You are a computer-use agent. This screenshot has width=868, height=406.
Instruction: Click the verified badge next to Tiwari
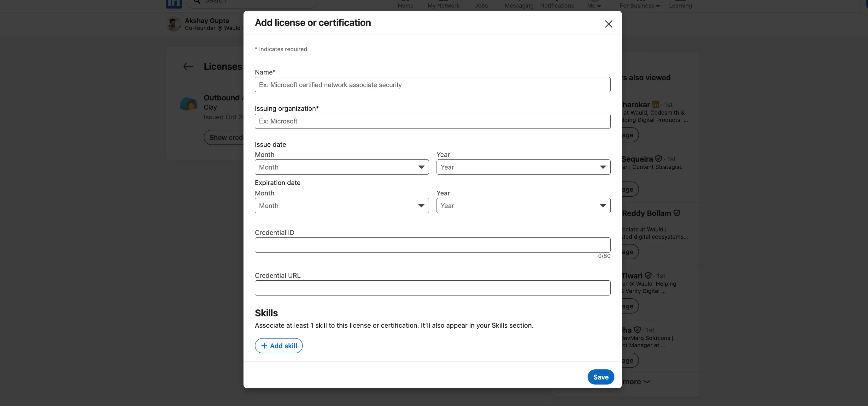(648, 276)
